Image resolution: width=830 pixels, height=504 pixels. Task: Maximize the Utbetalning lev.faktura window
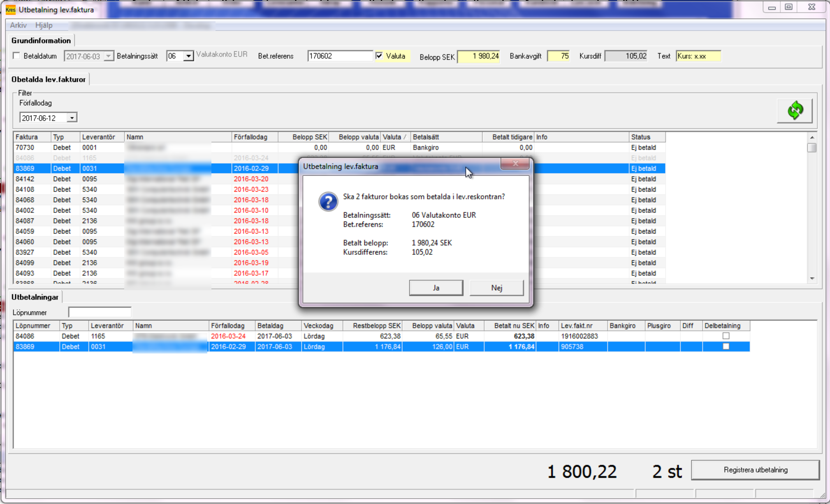coord(788,7)
